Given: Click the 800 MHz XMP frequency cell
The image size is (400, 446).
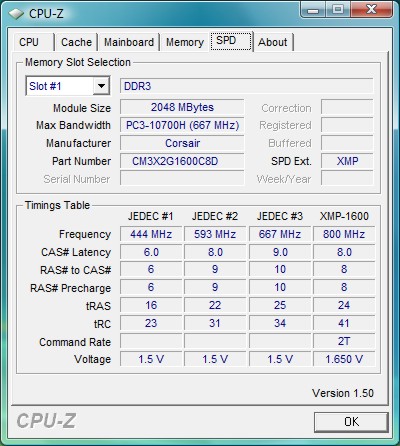Looking at the screenshot, I should click(x=344, y=234).
